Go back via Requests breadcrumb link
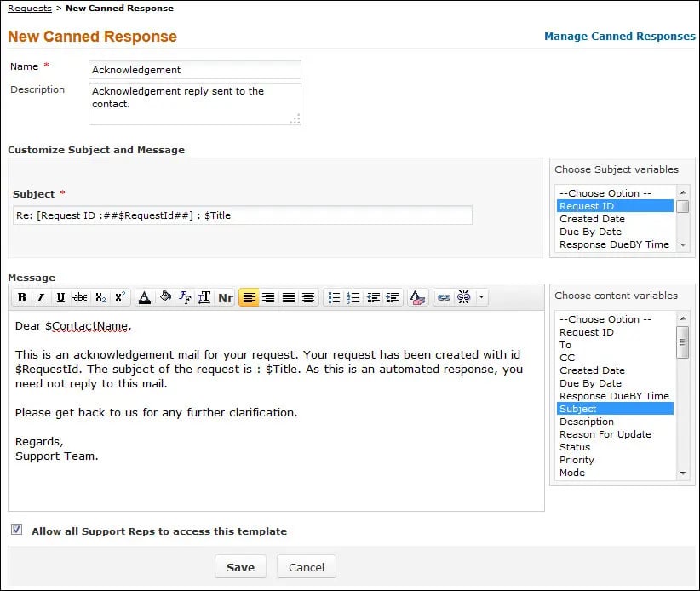The image size is (700, 591). tap(29, 9)
